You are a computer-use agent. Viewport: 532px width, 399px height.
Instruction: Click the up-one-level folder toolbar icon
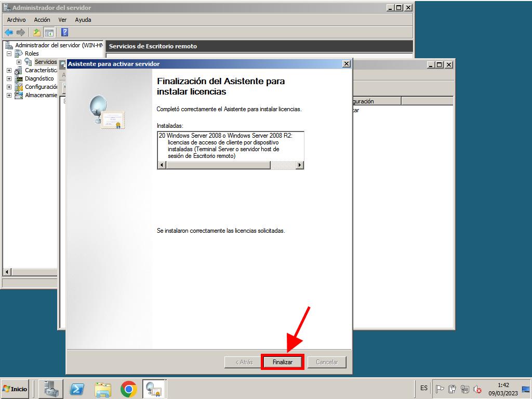point(37,32)
